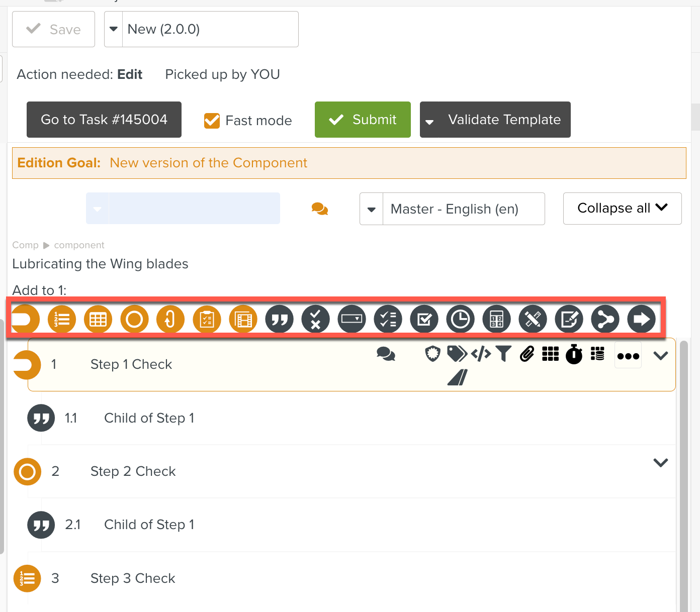Open Validate Template dropdown arrow

coord(429,121)
